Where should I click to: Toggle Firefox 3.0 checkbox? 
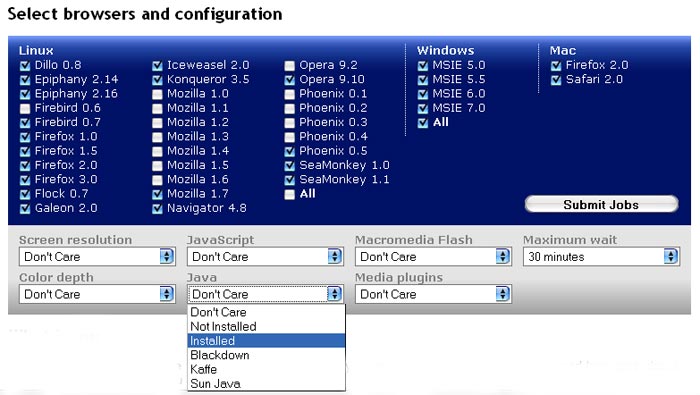(25, 180)
